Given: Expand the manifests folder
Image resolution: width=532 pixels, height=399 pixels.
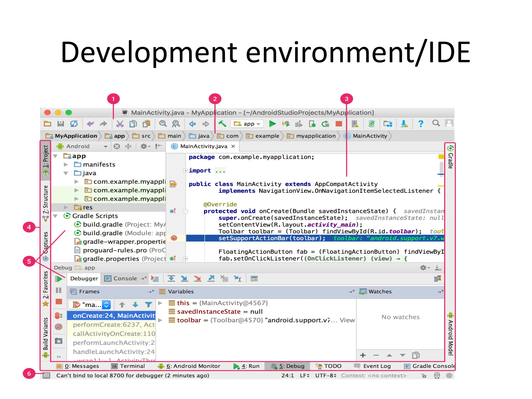Looking at the screenshot, I should (66, 165).
